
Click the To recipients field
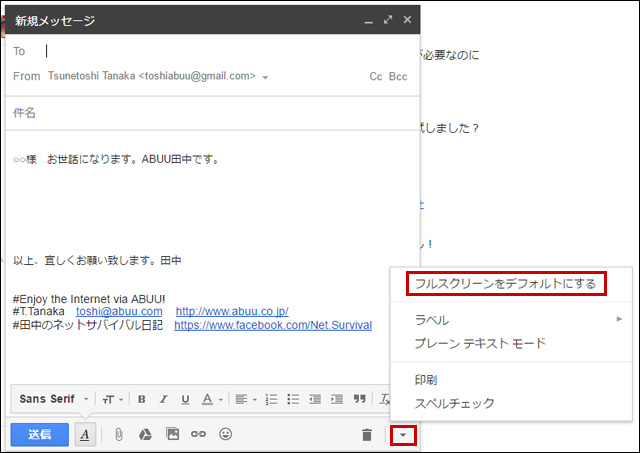pos(229,51)
